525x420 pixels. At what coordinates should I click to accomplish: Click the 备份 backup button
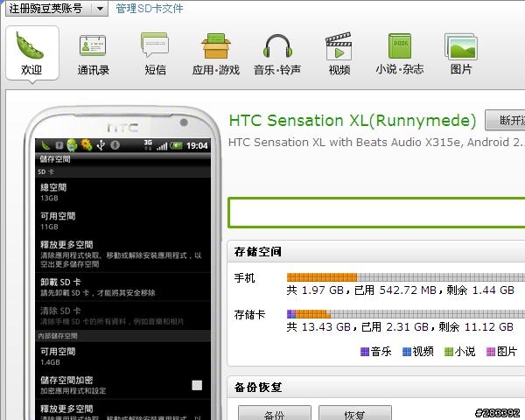pos(275,413)
